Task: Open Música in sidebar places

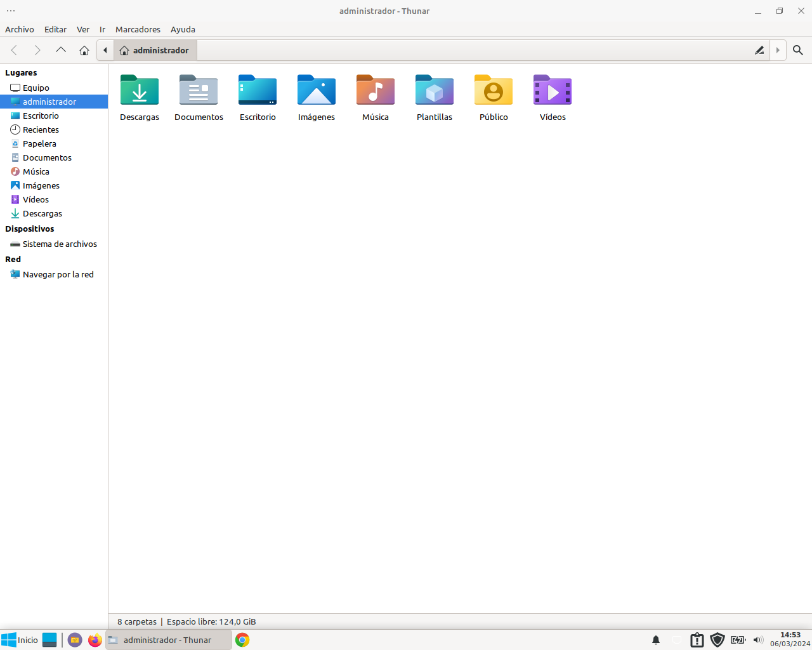Action: (54, 171)
